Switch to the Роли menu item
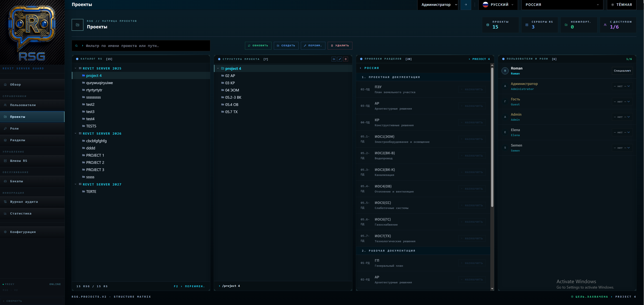 14,129
